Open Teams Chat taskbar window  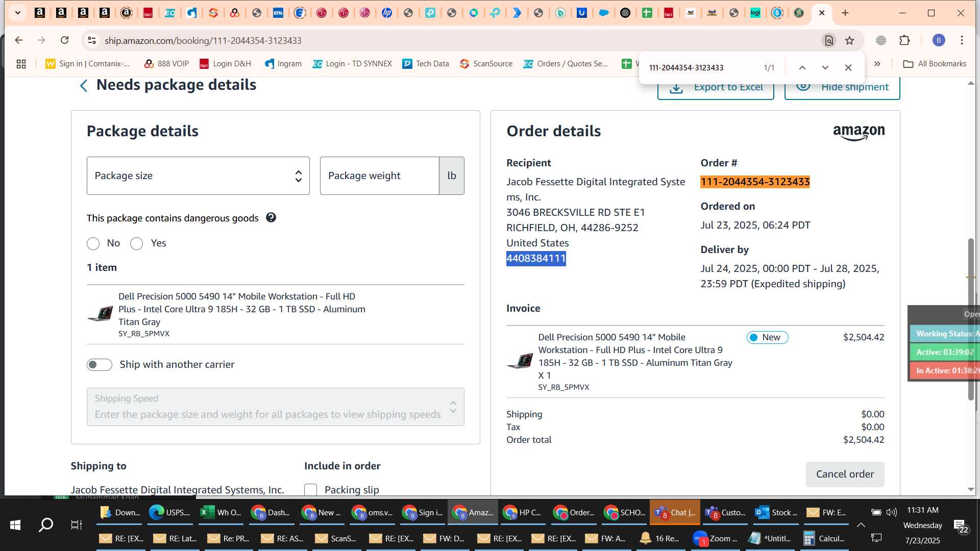click(x=675, y=512)
